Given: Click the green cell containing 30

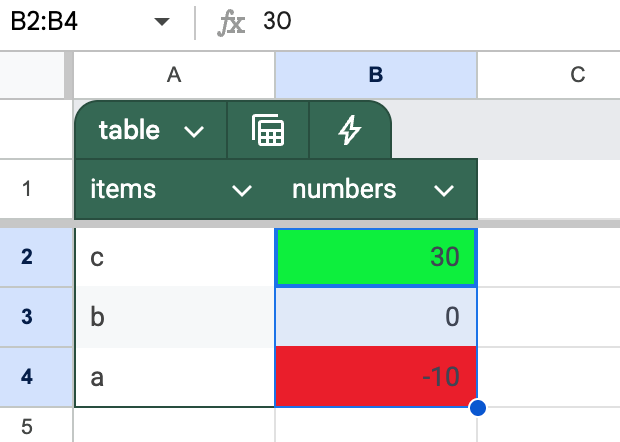Looking at the screenshot, I should tap(376, 257).
